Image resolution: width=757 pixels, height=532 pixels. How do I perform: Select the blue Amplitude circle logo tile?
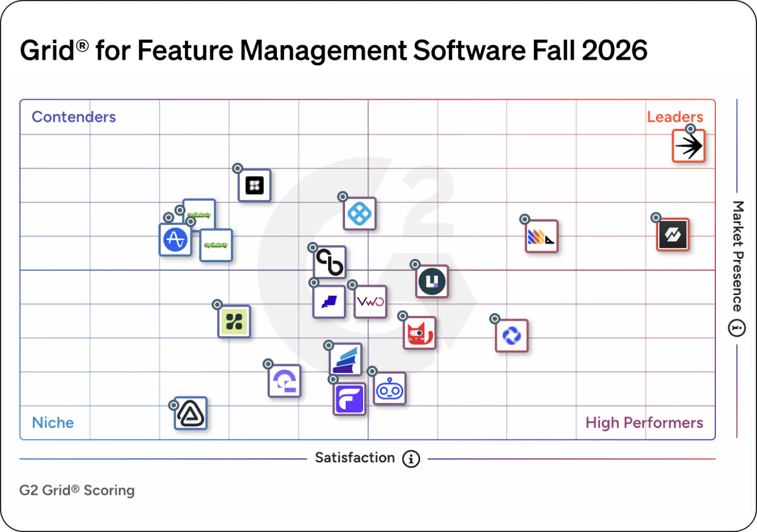pyautogui.click(x=175, y=240)
